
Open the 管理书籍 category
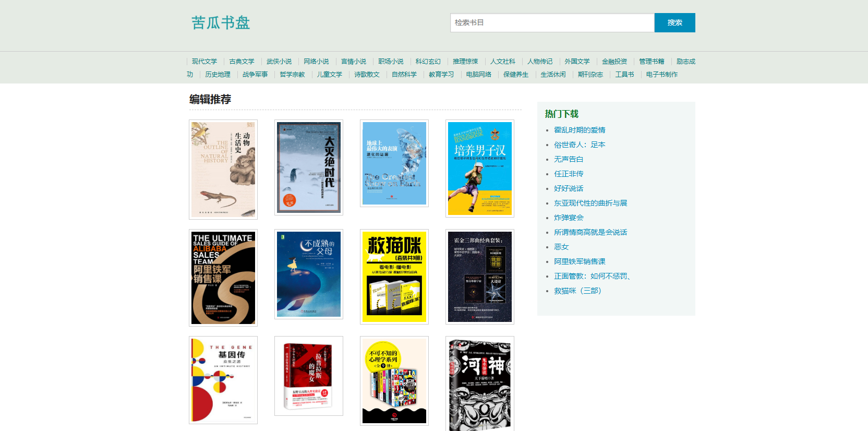[652, 62]
